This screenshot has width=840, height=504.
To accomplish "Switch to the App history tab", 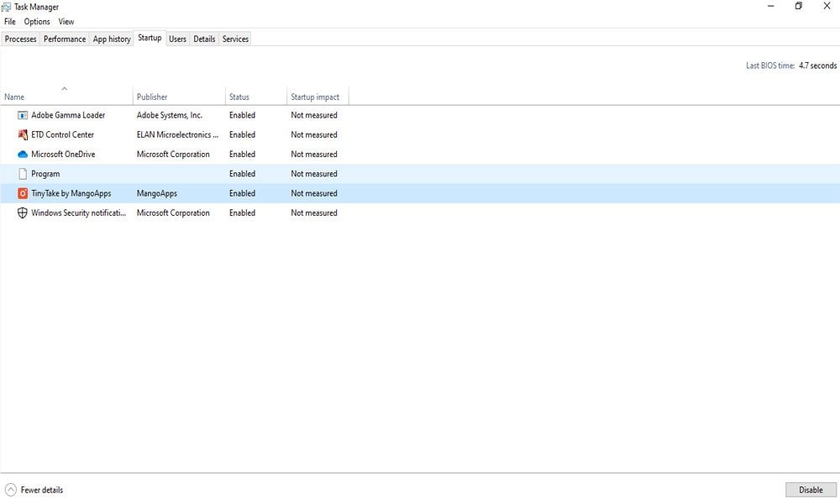I will 112,39.
